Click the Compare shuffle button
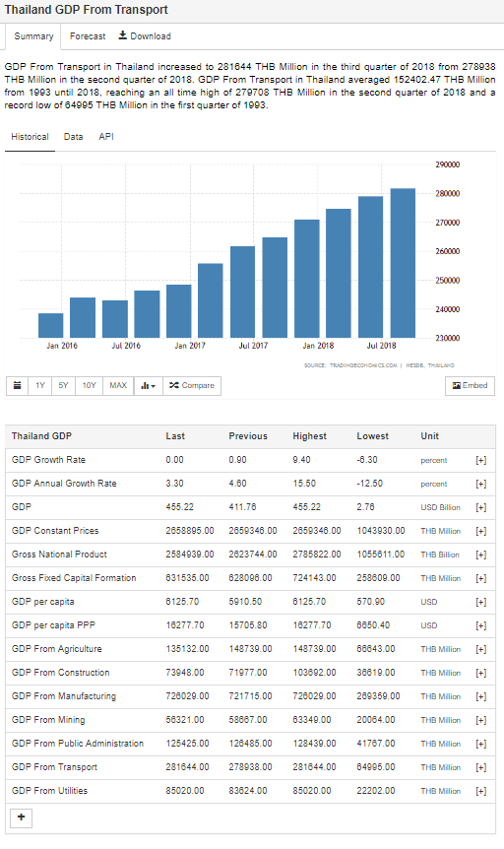504x849 pixels. click(x=192, y=385)
